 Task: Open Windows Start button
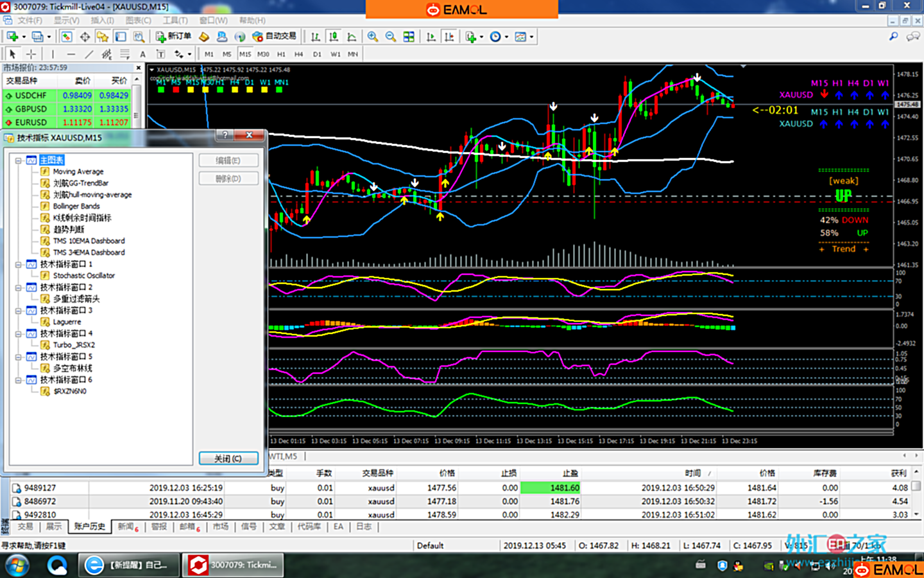pos(17,565)
